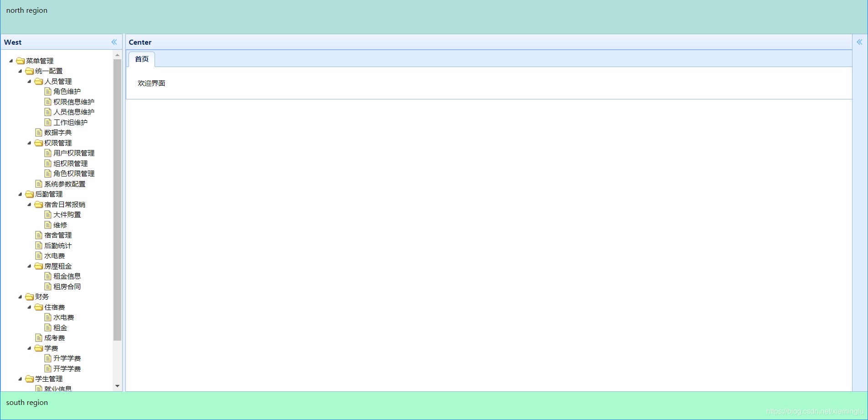Click the folder icon beside 住宿费
Image resolution: width=868 pixels, height=420 pixels.
[38, 307]
